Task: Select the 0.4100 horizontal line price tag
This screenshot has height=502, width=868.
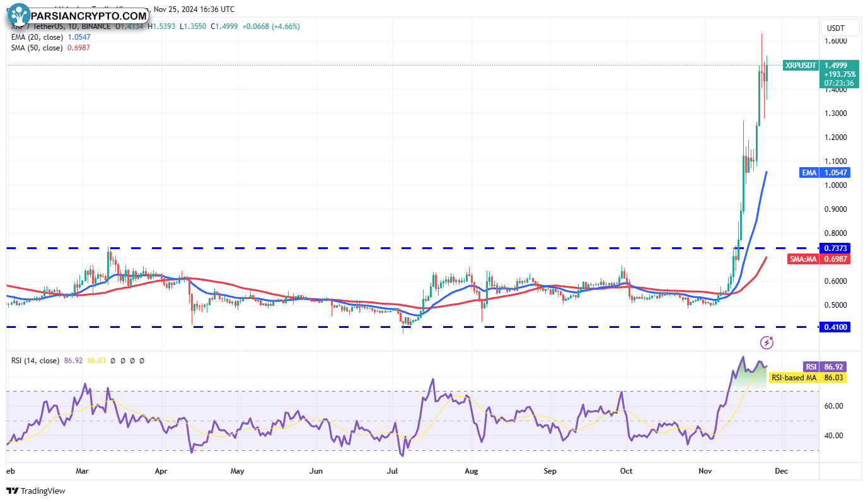Action: tap(836, 327)
